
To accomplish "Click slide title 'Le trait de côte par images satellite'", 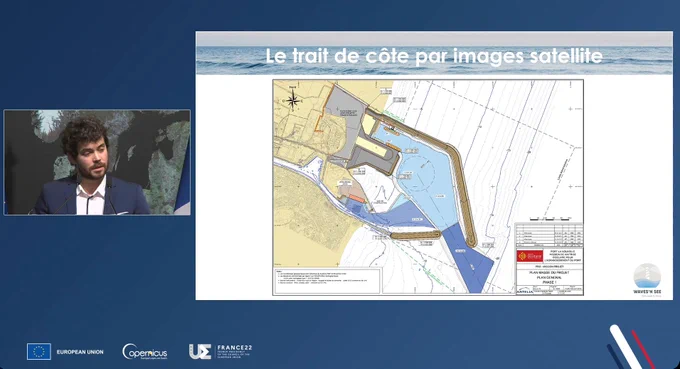I will point(434,56).
